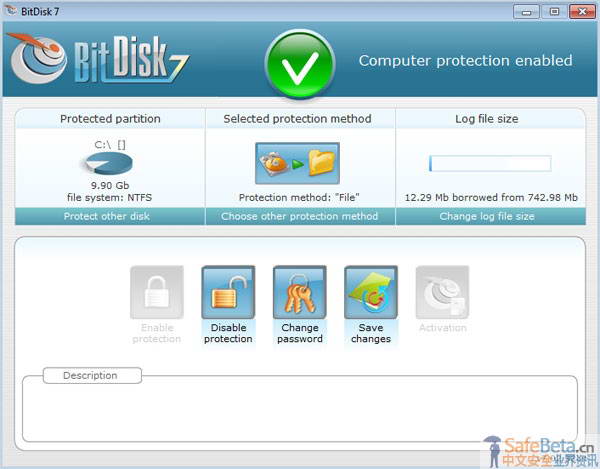The width and height of the screenshot is (600, 469).
Task: Click the "Description" group label
Action: tap(90, 376)
